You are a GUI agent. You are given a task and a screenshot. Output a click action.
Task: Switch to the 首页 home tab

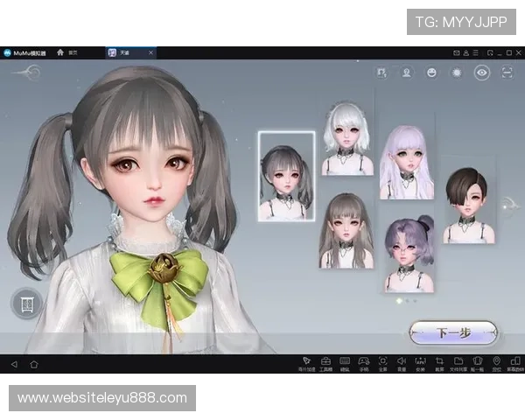67,52
